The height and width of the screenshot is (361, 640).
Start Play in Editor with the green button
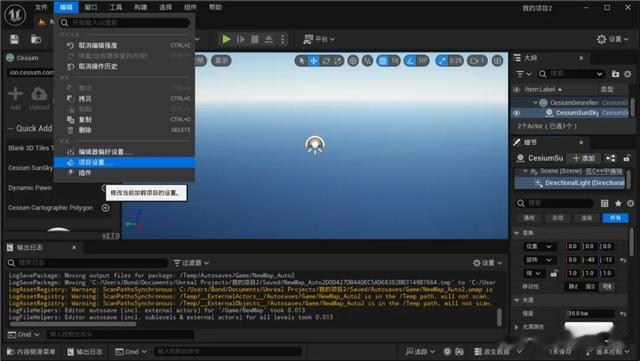click(x=226, y=39)
